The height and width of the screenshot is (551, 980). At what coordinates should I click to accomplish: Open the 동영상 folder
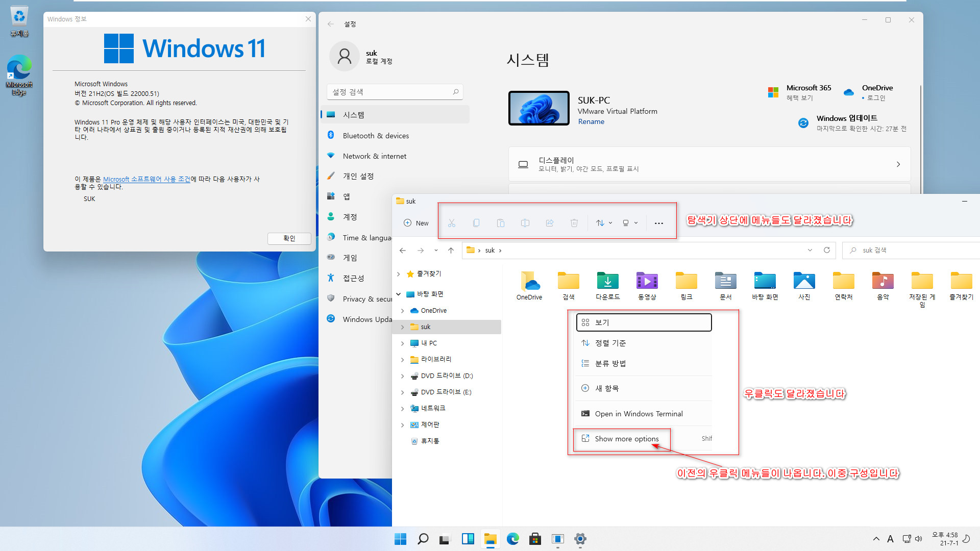click(x=647, y=286)
